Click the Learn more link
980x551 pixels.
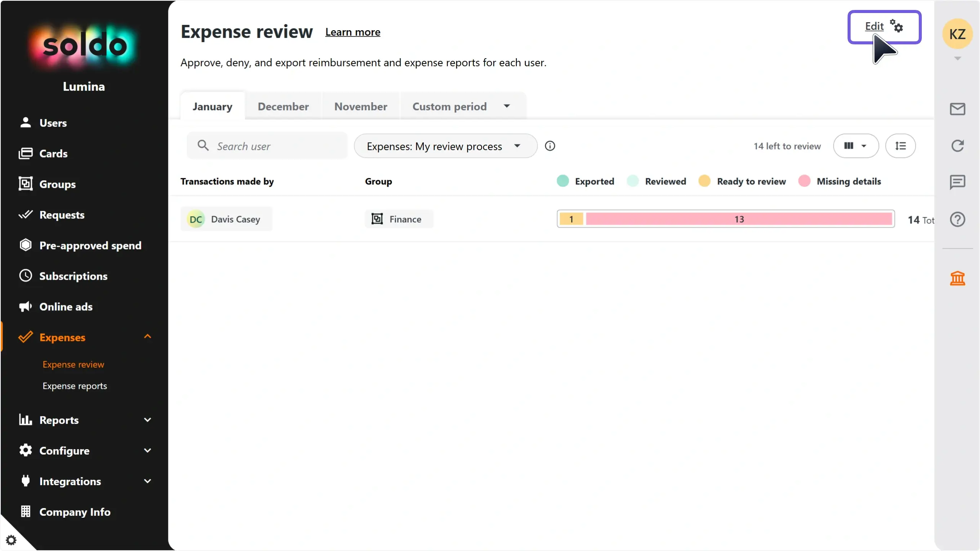tap(353, 32)
